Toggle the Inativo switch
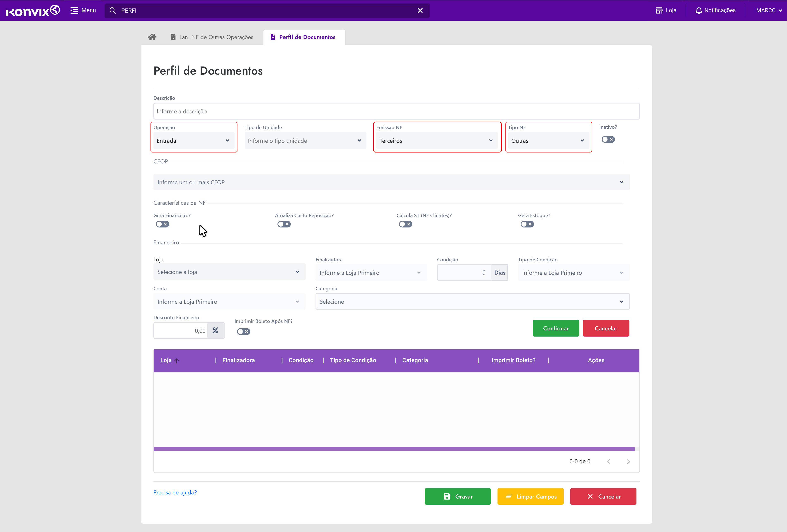787x532 pixels. tap(608, 139)
